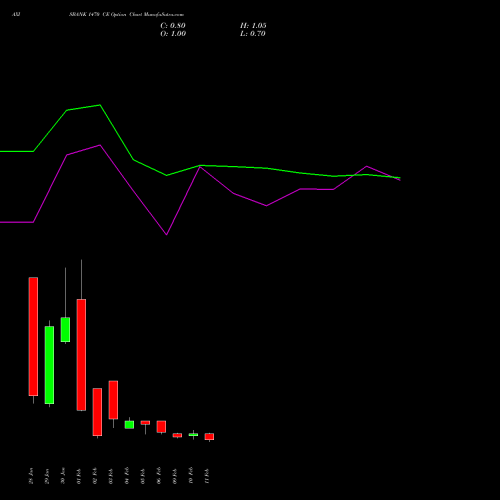500x500 pixels.
Task: Select the '04 Feb' date label
Action: click(x=127, y=476)
